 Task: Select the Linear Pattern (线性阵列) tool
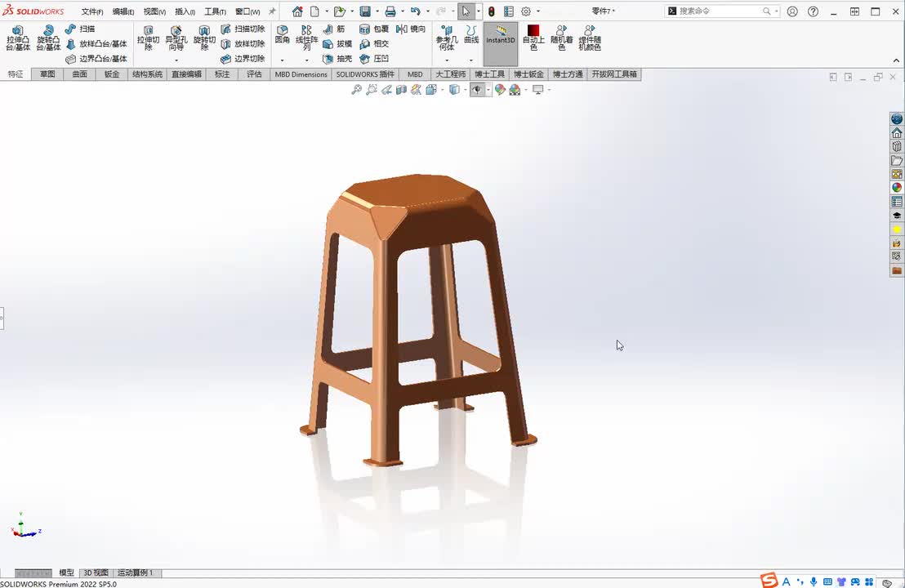(306, 38)
